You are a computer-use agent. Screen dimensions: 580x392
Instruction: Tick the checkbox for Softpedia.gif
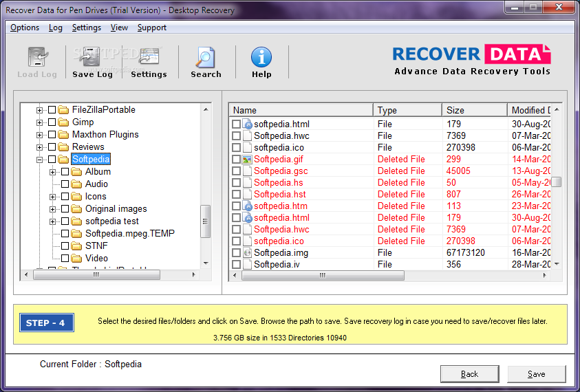(x=236, y=160)
